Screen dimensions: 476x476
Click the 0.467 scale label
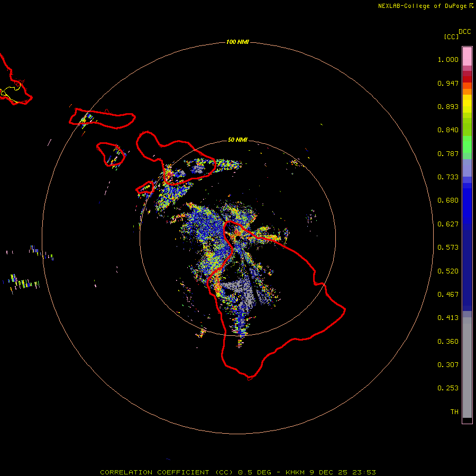448,295
